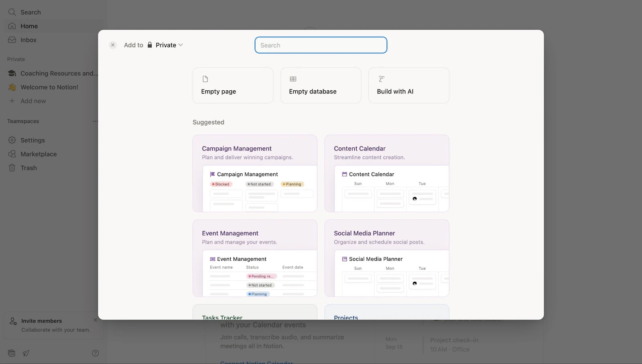Click the waving hand icon for Welcome page
Screen dimensions: 642x364
pyautogui.click(x=12, y=87)
